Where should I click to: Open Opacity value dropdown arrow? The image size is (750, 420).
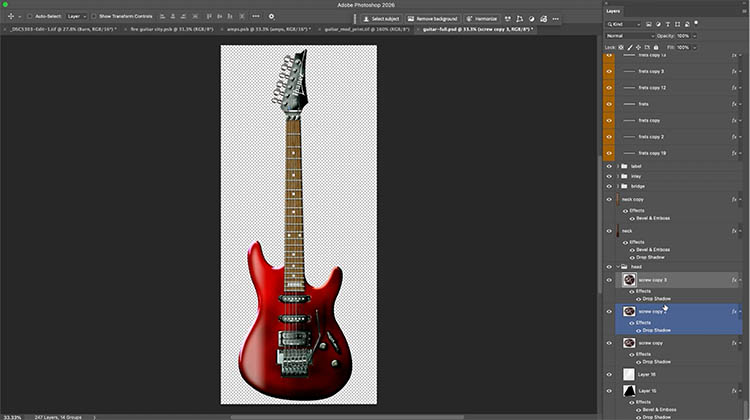(695, 36)
